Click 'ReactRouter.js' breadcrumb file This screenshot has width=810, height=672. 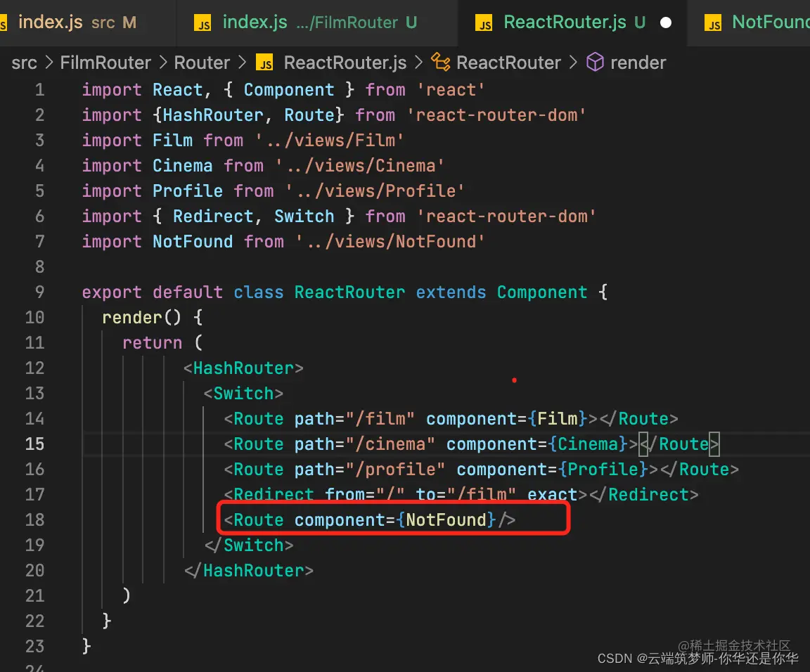click(345, 63)
